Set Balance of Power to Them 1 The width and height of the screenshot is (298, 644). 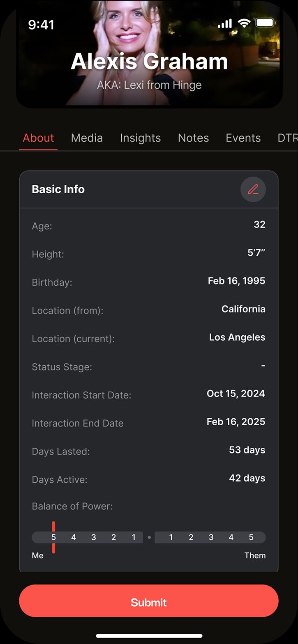tap(171, 537)
